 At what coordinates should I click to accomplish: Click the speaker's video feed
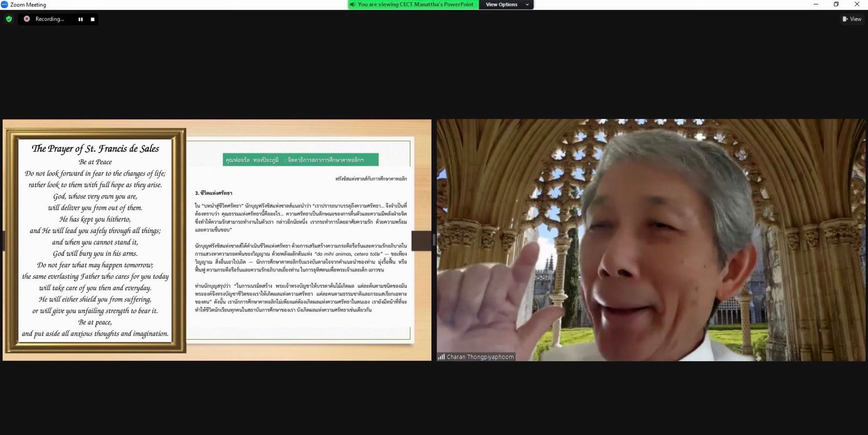point(651,240)
